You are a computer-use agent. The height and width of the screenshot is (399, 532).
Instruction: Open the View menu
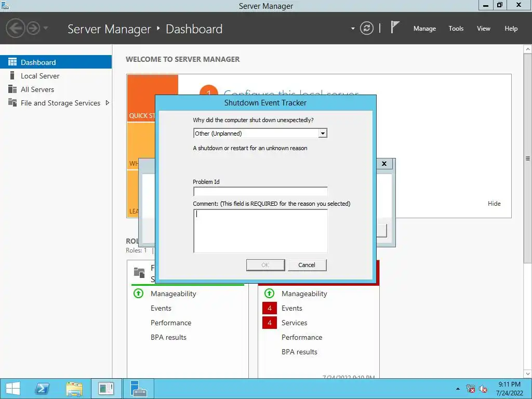point(483,29)
